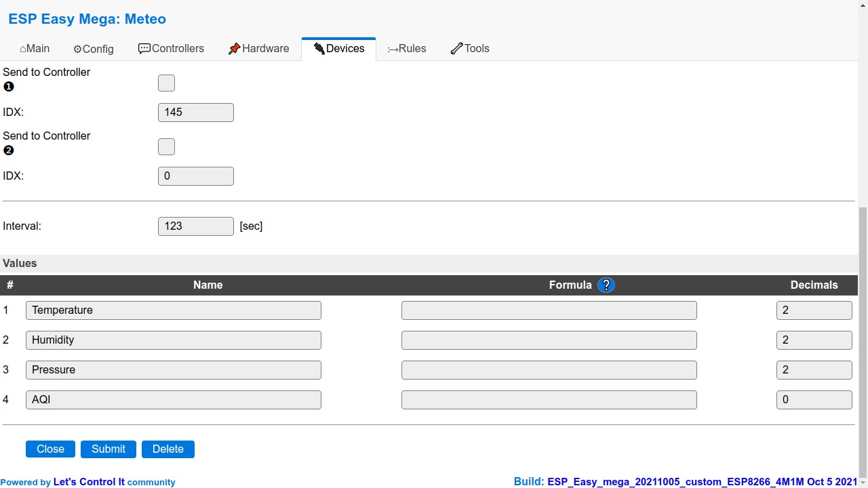Edit the Temperature name field
The image size is (868, 488).
click(174, 310)
